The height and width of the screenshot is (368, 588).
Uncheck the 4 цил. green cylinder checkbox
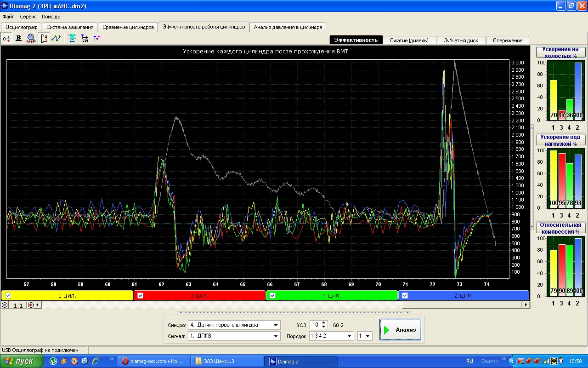tap(273, 296)
